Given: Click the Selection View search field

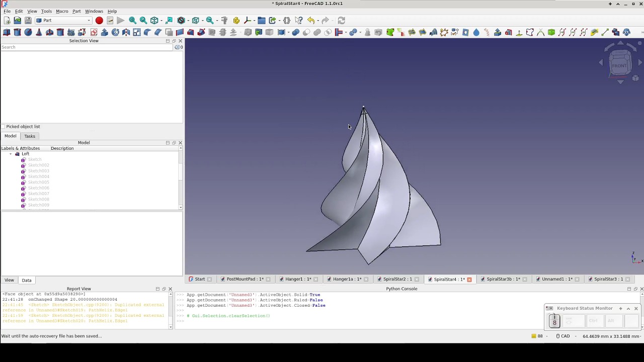Looking at the screenshot, I should pos(87,47).
